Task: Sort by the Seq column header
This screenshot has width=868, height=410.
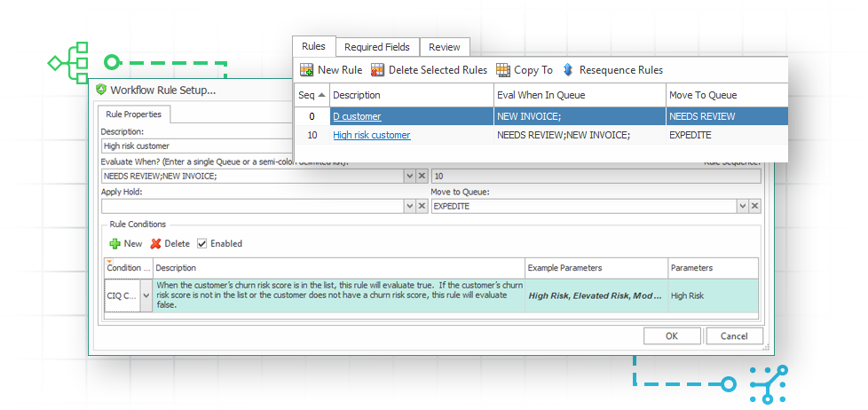Action: pyautogui.click(x=312, y=95)
